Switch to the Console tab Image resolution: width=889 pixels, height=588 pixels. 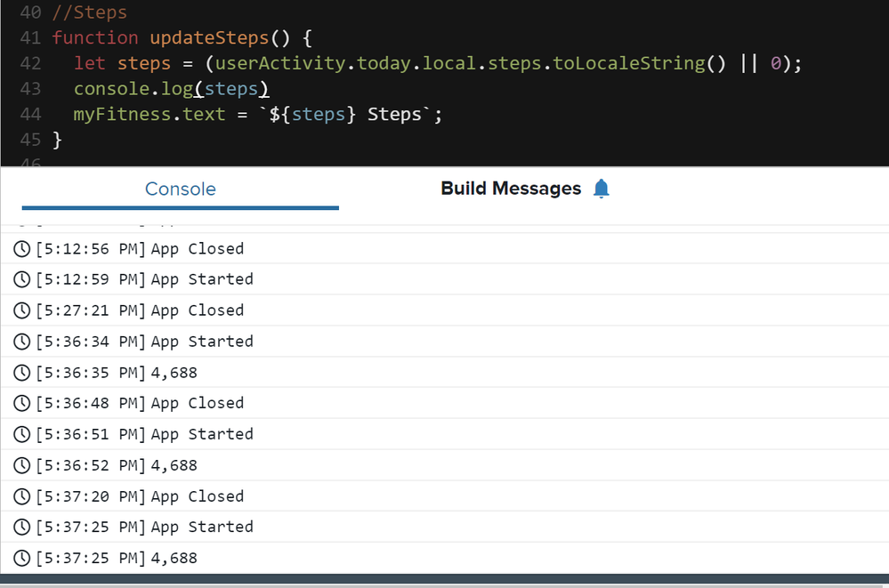coord(180,189)
